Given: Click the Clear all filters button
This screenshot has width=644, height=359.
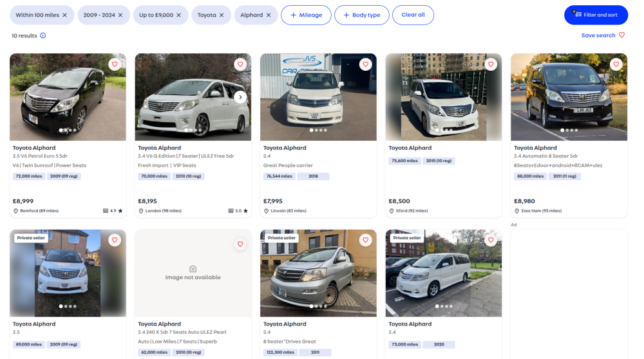Looking at the screenshot, I should point(413,15).
